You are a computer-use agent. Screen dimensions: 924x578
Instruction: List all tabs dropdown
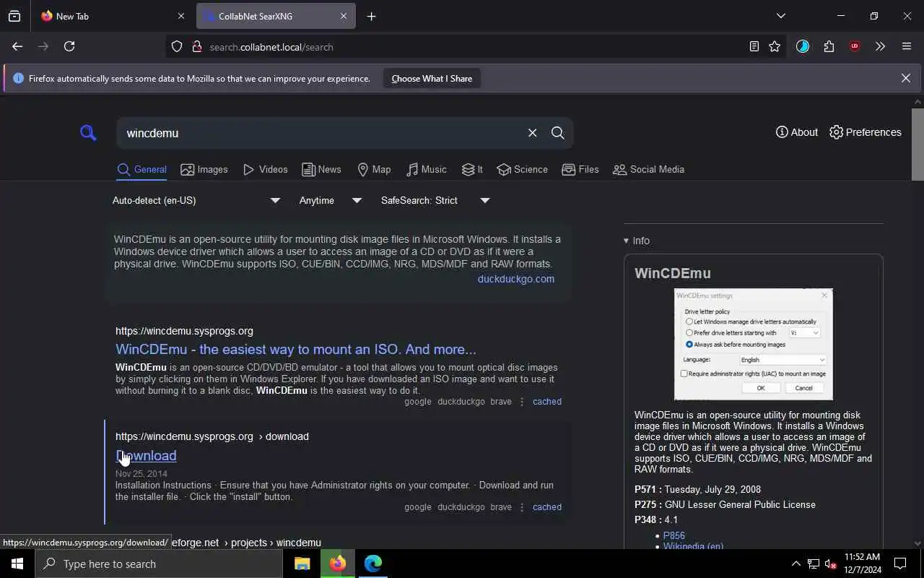(780, 16)
